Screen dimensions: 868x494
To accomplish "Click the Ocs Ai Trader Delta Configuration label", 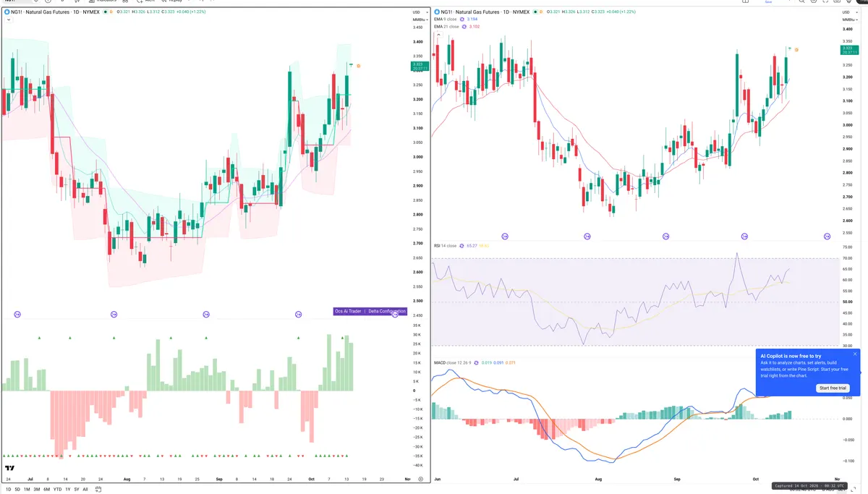I will point(370,311).
